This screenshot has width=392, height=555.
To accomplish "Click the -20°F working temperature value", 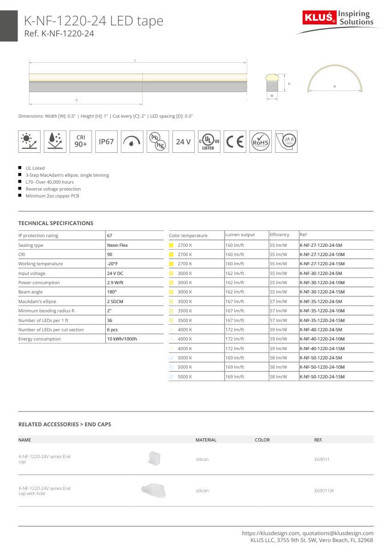I will click(112, 263).
